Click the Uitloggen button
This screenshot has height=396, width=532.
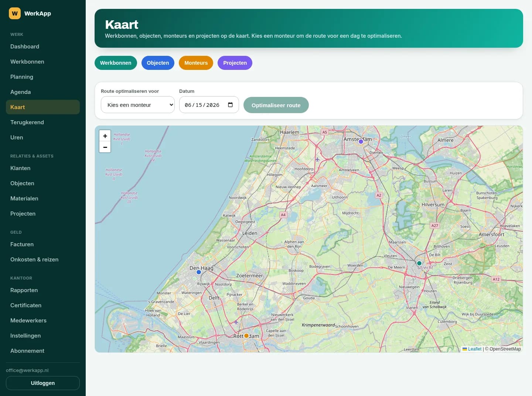(x=43, y=383)
